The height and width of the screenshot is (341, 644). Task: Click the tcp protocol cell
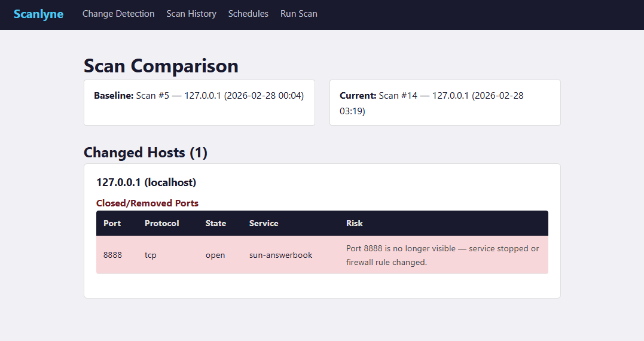point(150,255)
